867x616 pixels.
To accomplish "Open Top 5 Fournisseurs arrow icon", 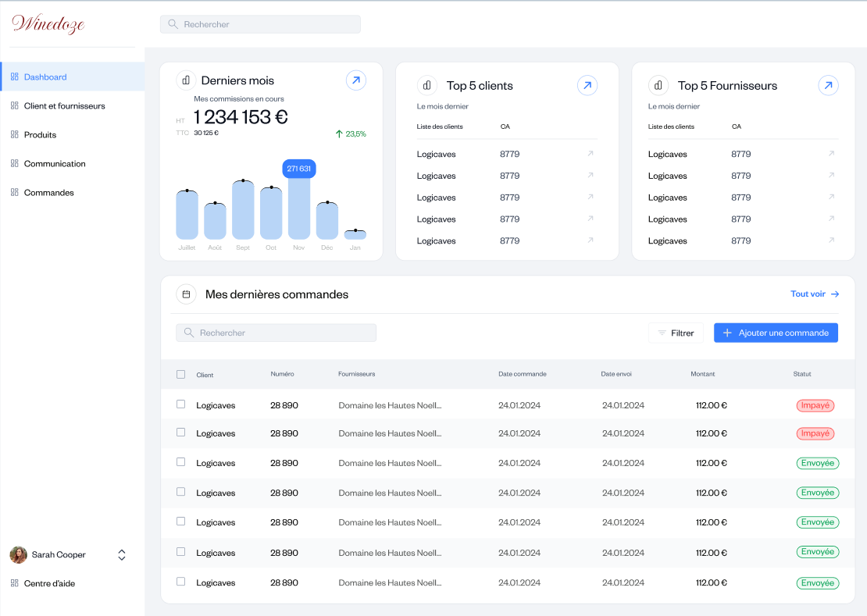I will [828, 86].
